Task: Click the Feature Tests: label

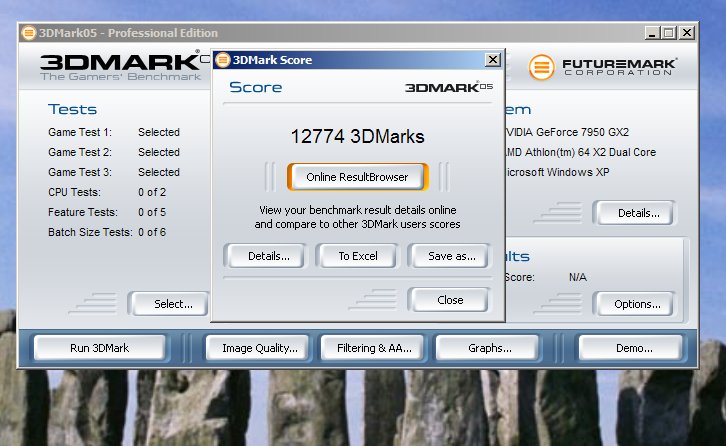Action: click(83, 212)
